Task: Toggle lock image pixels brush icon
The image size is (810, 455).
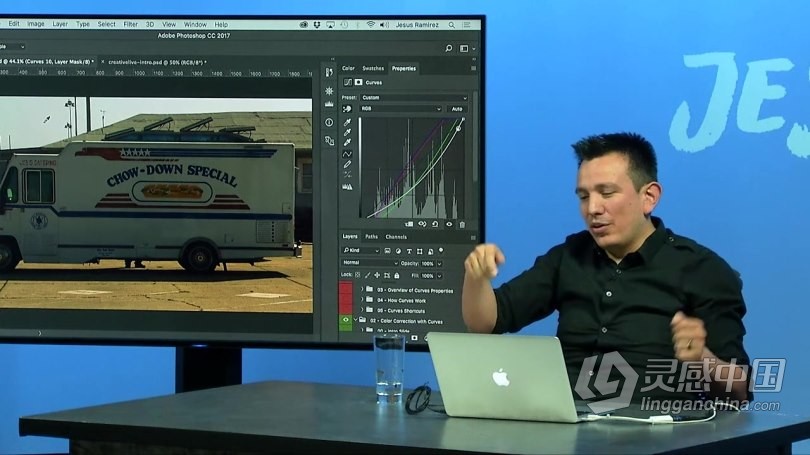Action: 367,275
